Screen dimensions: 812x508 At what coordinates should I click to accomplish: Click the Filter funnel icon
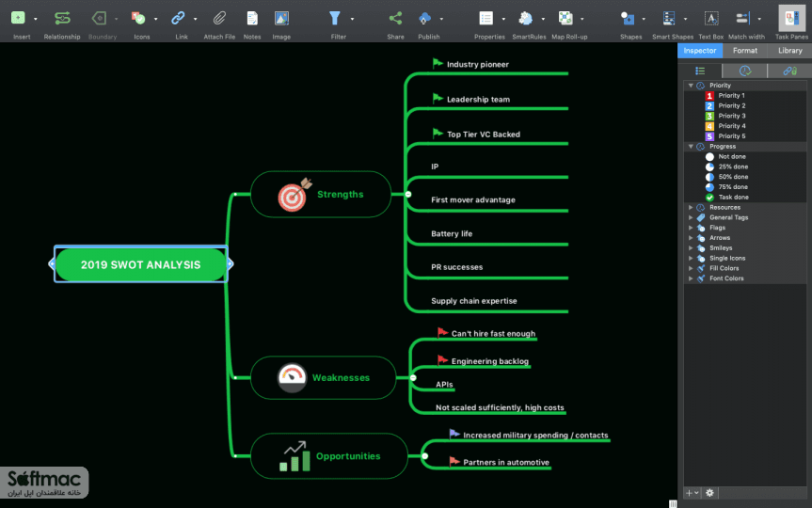335,18
